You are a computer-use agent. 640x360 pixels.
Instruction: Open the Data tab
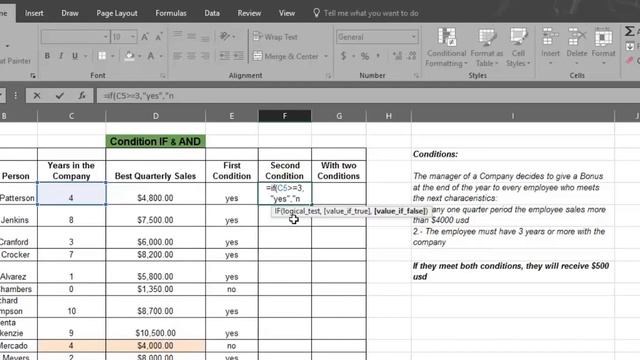(212, 13)
